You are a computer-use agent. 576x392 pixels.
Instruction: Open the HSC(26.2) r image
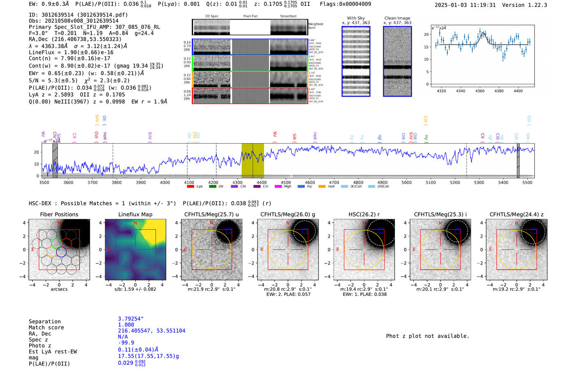pos(364,249)
